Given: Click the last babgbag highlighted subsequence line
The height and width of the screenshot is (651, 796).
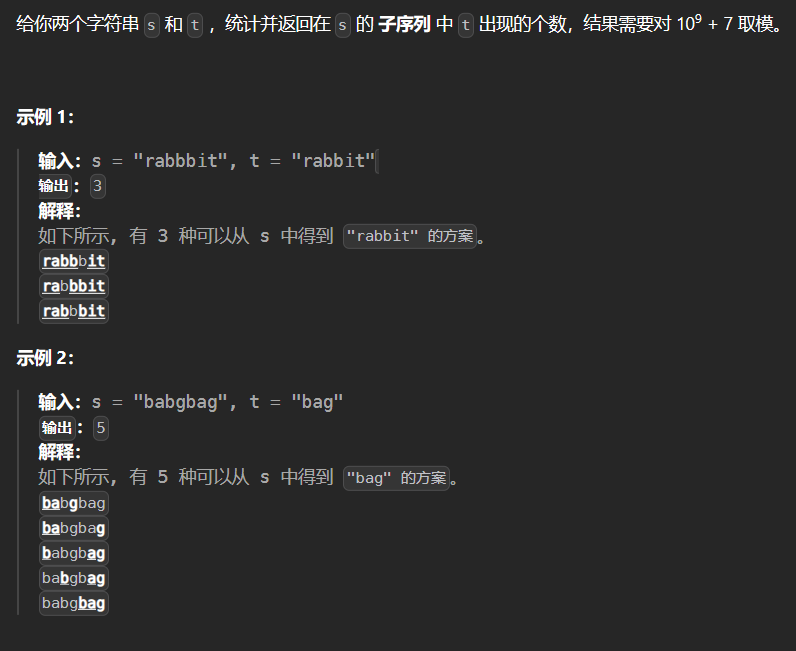Looking at the screenshot, I should coord(73,603).
